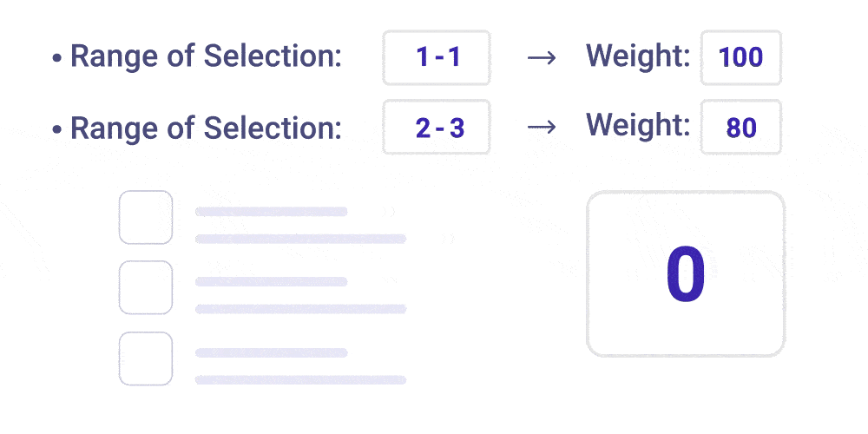
Task: Click the large score box showing 0
Action: coord(685,274)
